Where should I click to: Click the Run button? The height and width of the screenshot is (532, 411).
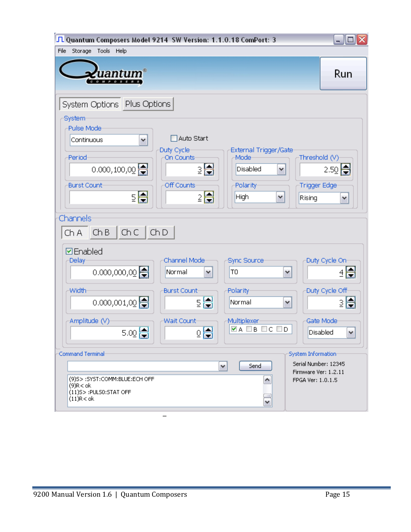343,74
